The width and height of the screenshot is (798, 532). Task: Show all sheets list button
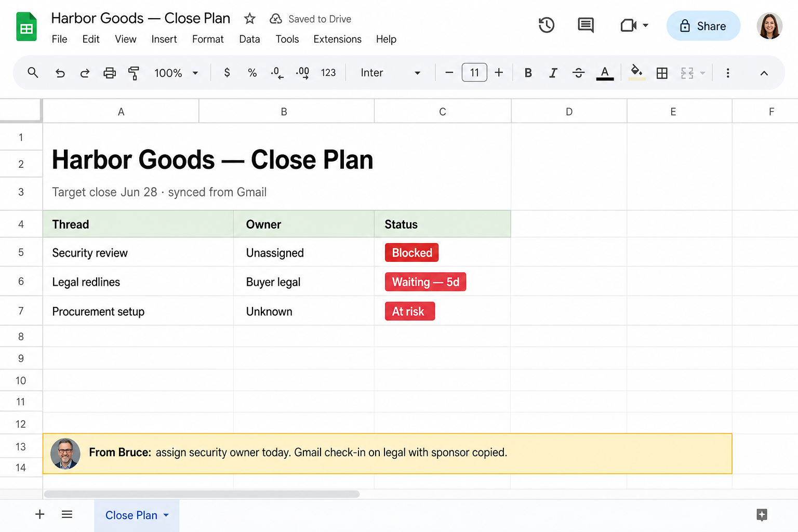click(x=67, y=514)
